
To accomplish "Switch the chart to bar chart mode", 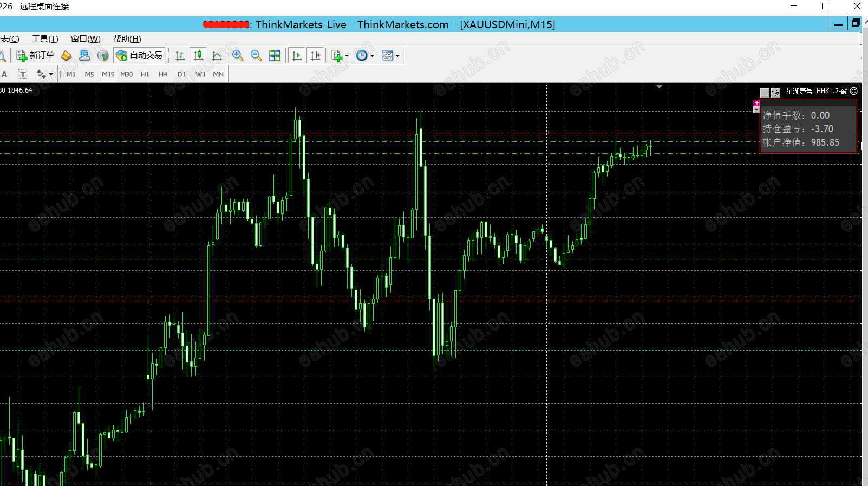I will [180, 55].
